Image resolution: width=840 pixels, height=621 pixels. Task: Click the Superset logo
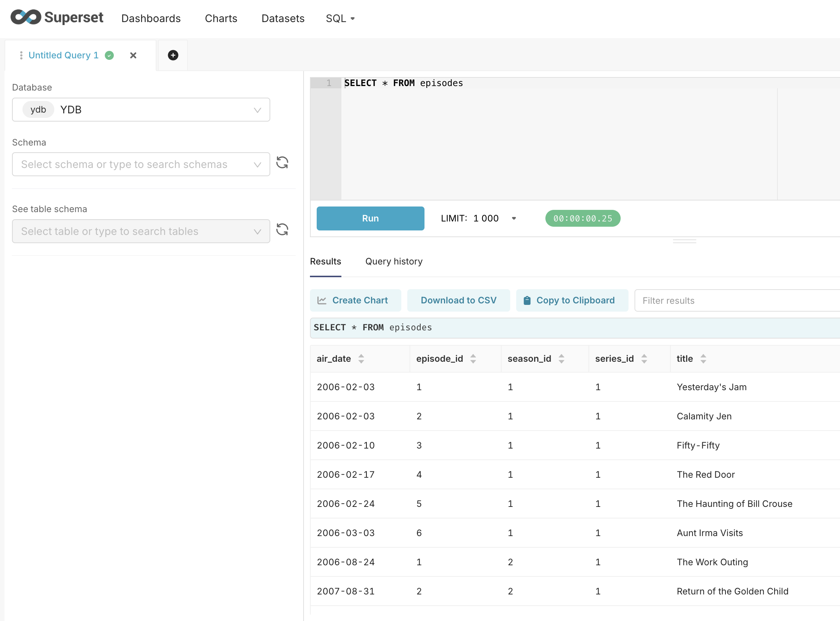click(57, 18)
